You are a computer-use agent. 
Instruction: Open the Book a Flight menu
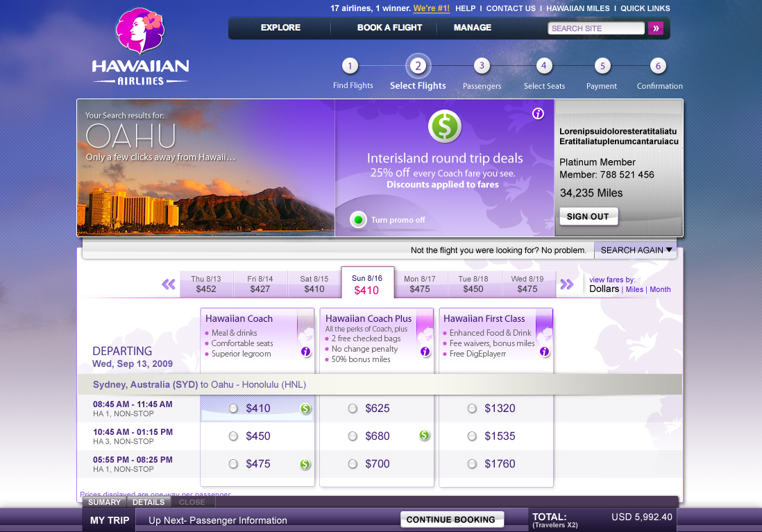pyautogui.click(x=389, y=28)
